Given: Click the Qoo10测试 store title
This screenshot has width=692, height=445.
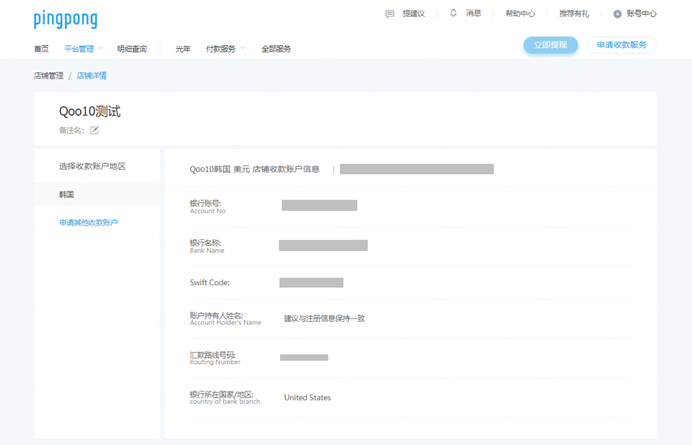Looking at the screenshot, I should (x=90, y=111).
